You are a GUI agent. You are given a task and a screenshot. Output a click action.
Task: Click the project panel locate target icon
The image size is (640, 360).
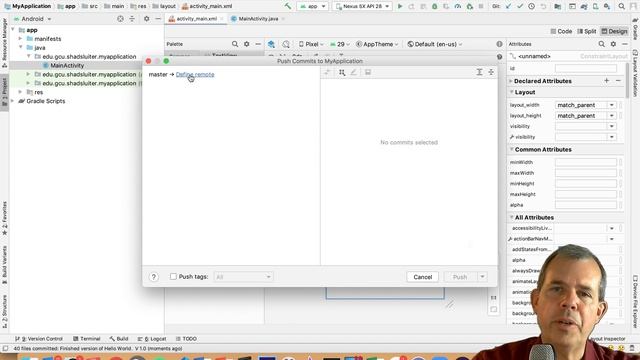(x=120, y=19)
